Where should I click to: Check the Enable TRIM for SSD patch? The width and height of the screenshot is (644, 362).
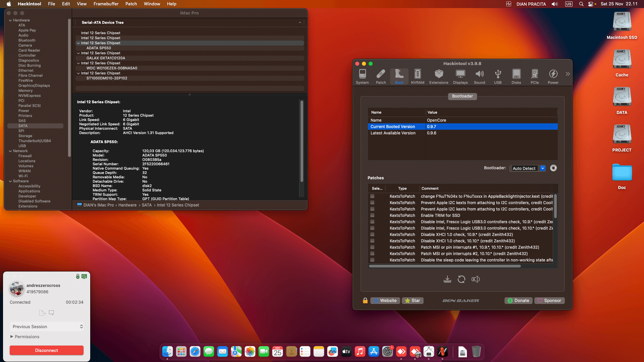pyautogui.click(x=372, y=216)
